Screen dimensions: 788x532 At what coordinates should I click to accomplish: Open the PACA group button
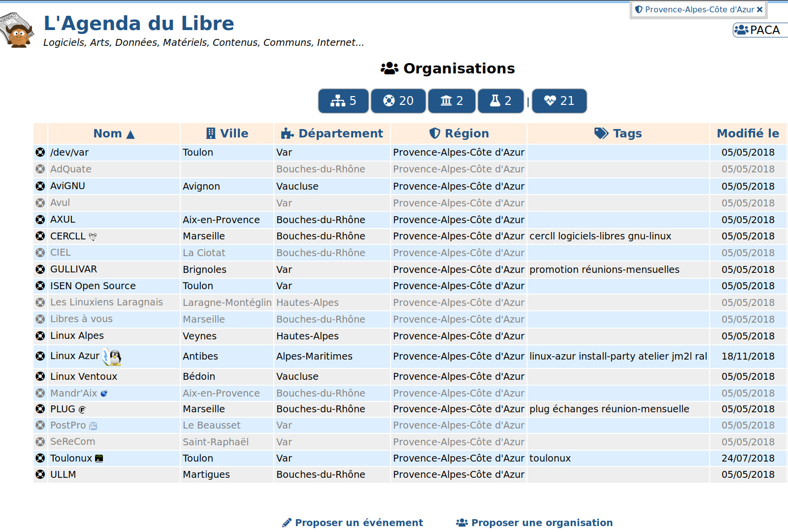(759, 30)
